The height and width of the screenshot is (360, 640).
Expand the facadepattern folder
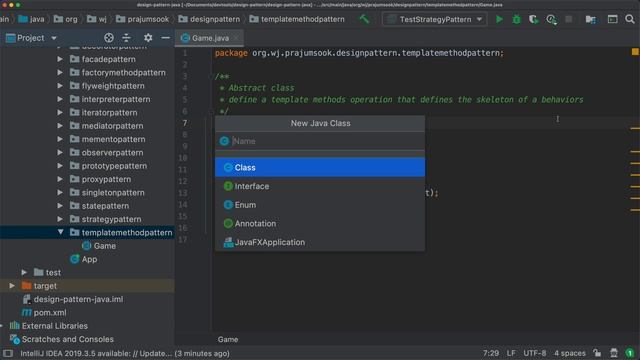tap(60, 59)
